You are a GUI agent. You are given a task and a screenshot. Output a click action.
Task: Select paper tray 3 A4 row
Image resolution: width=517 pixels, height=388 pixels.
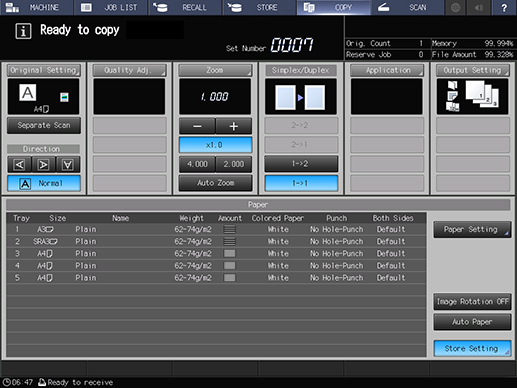216,254
